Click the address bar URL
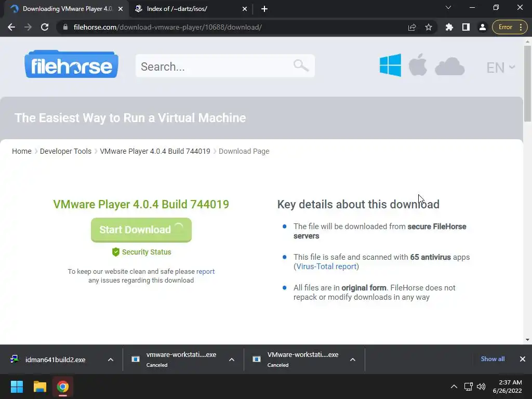The height and width of the screenshot is (399, 532). click(168, 27)
